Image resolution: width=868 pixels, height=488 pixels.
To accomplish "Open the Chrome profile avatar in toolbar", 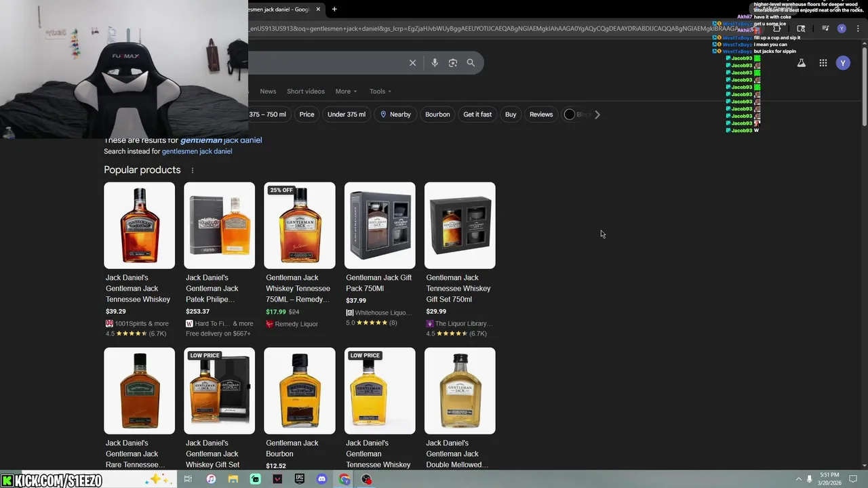I will 842,28.
